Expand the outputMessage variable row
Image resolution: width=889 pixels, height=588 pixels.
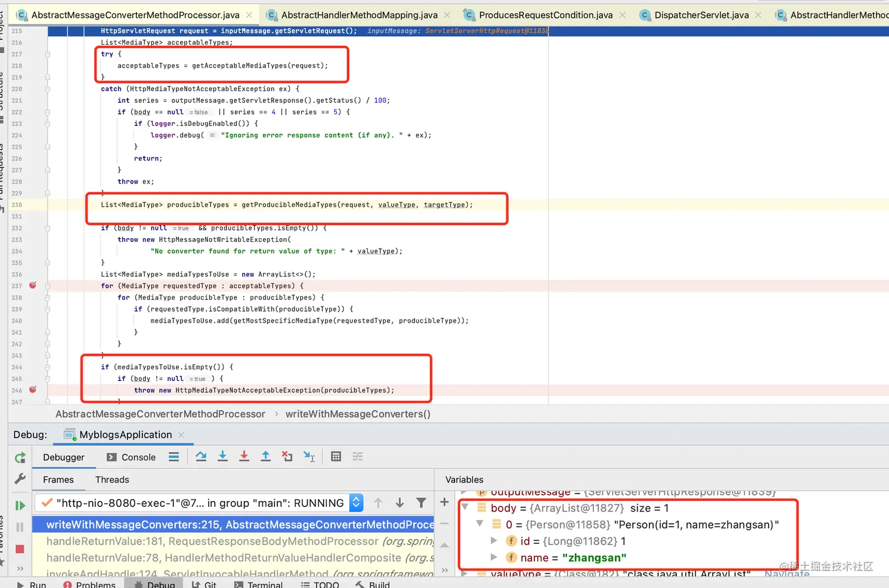[465, 493]
